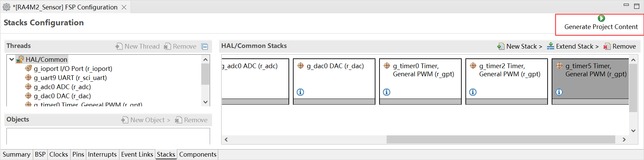The width and height of the screenshot is (644, 160).
Task: Switch to the Components tab
Action: click(198, 154)
